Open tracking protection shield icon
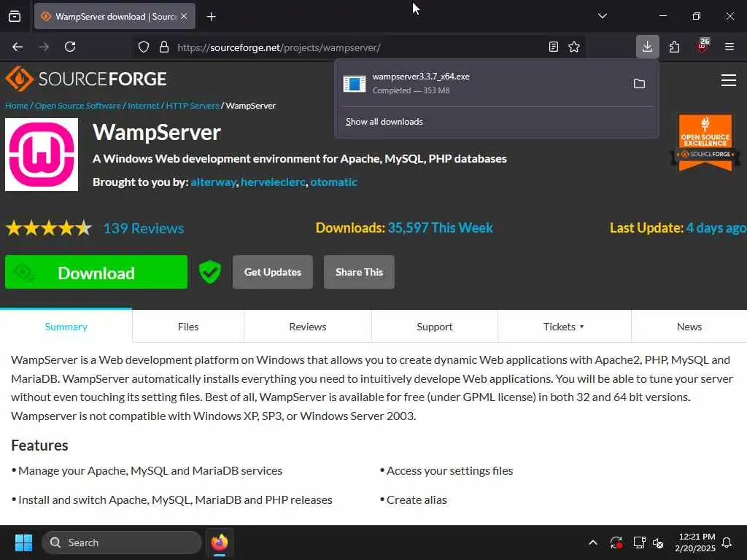The height and width of the screenshot is (560, 747). pyautogui.click(x=144, y=47)
